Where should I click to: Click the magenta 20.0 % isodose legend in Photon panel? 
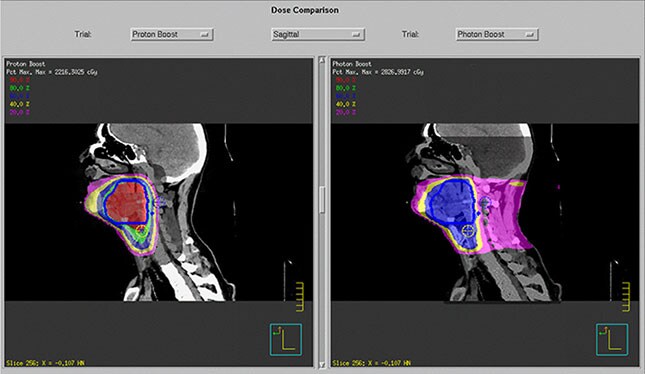(346, 112)
